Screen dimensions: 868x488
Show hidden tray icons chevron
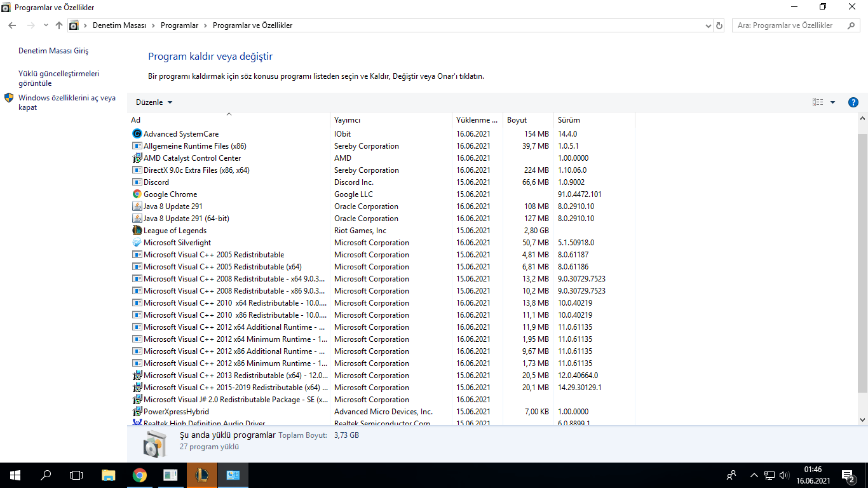(754, 475)
